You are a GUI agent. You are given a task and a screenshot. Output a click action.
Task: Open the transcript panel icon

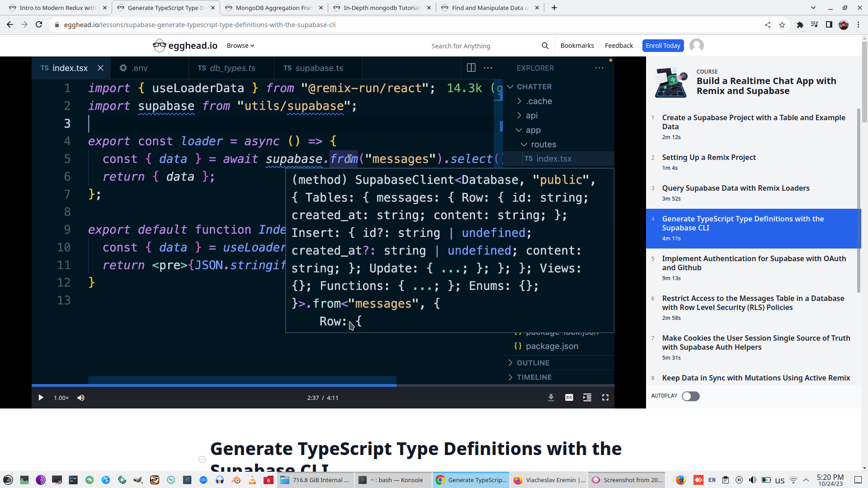point(587,398)
